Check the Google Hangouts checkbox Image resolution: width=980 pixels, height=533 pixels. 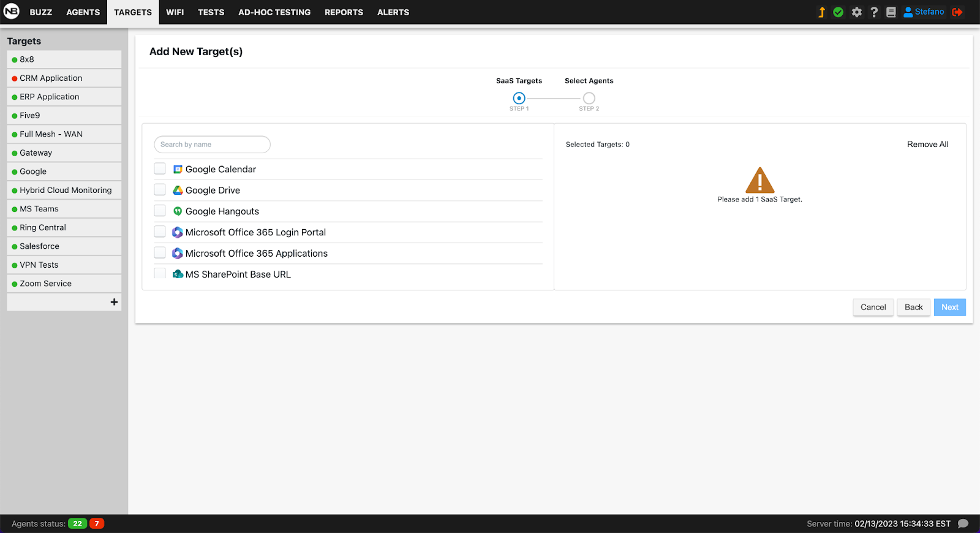click(160, 210)
